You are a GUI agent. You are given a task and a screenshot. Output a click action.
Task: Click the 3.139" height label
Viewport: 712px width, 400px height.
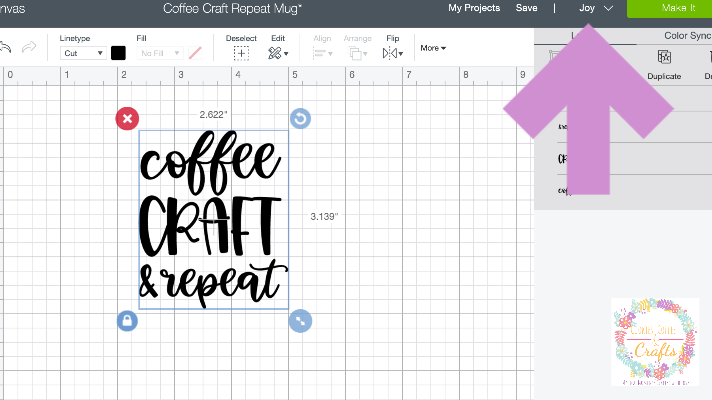324,217
